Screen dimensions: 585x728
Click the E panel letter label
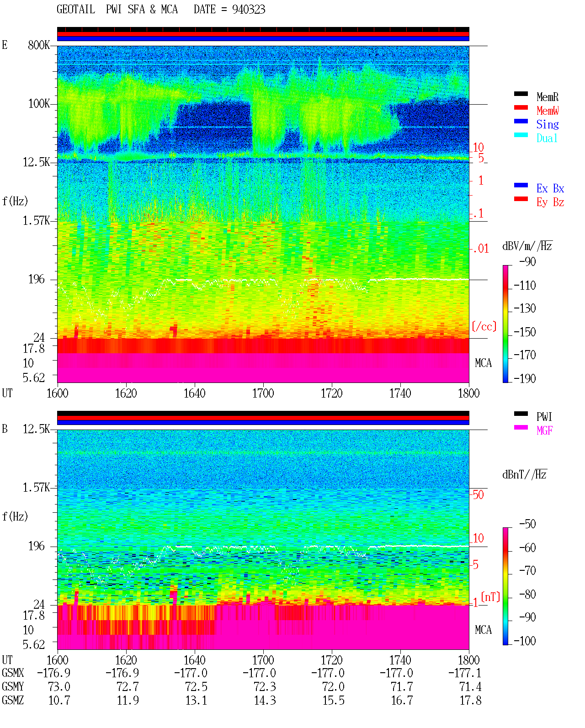(x=5, y=45)
